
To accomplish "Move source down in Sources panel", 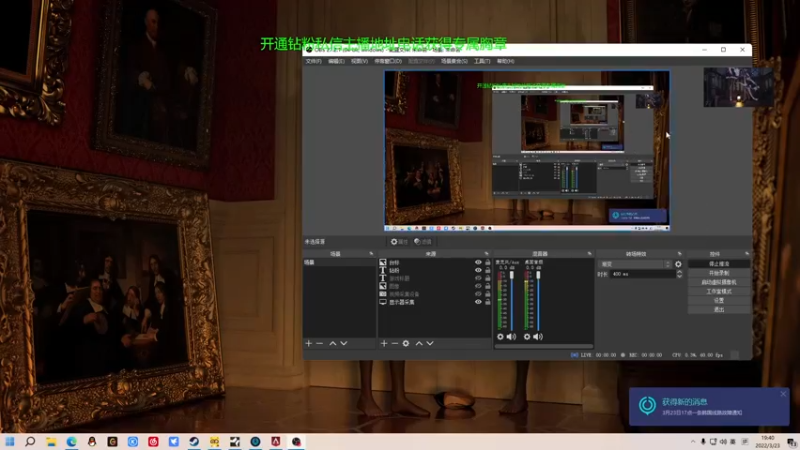I will click(x=430, y=343).
